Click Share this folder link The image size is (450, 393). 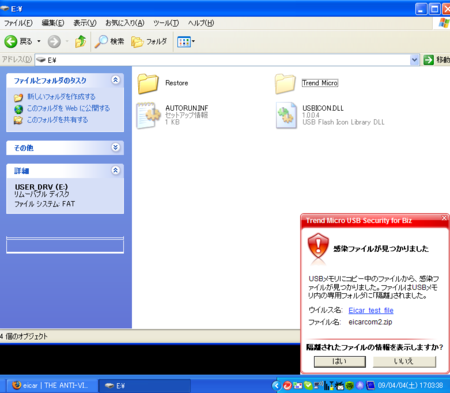tap(58, 120)
